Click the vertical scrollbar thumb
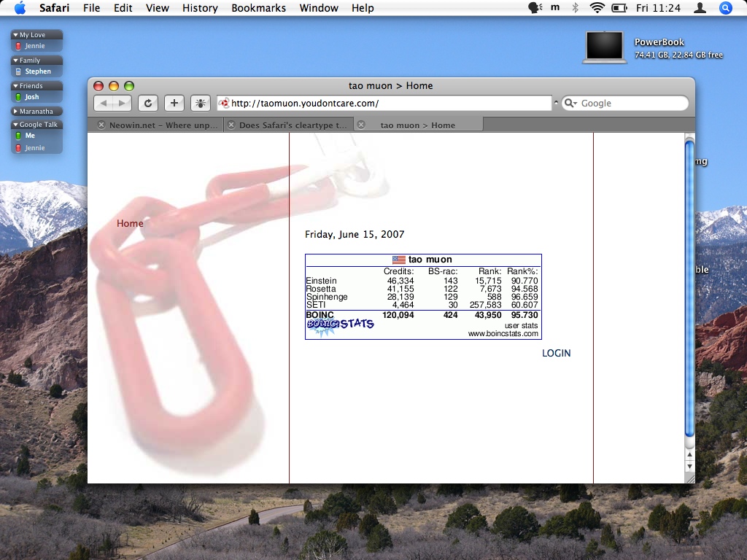 [689, 288]
